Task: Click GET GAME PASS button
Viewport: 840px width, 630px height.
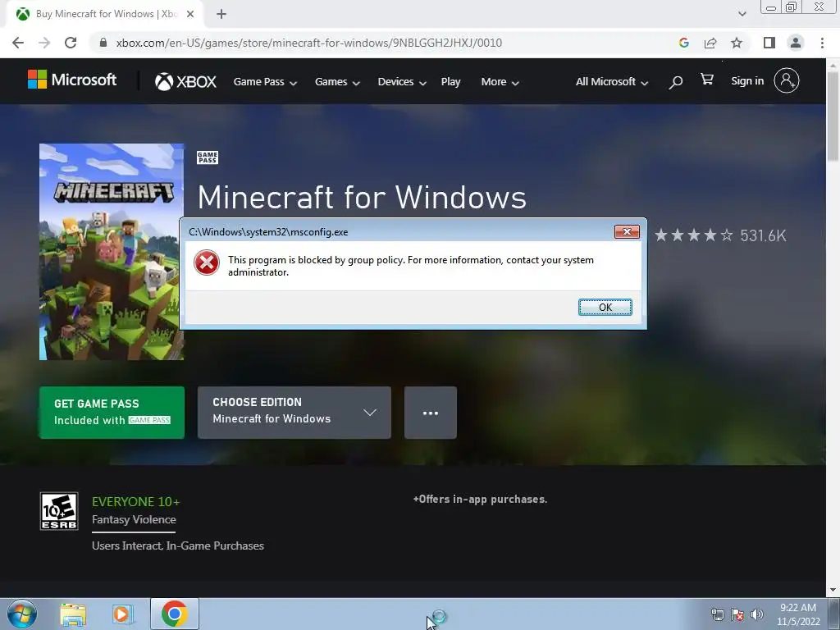Action: 112,413
